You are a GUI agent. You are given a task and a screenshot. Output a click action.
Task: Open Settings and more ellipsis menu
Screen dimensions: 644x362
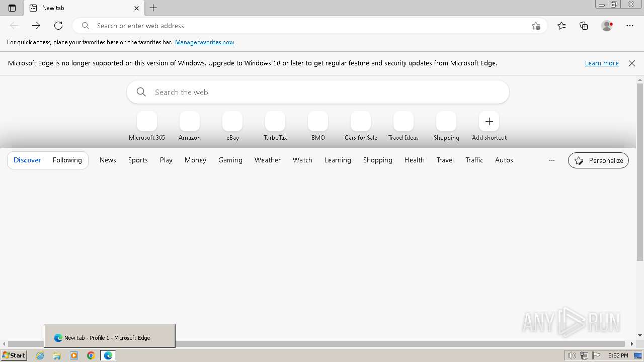(x=630, y=26)
